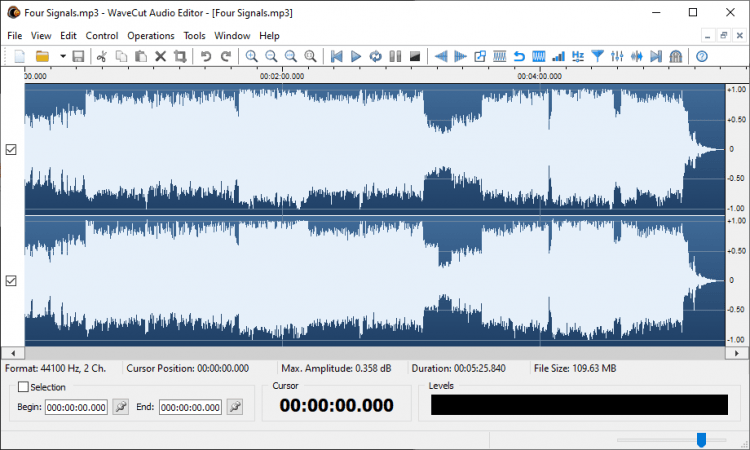Screen dimensions: 750x450
Task: Click the pin button beside Begin field
Action: pos(121,407)
